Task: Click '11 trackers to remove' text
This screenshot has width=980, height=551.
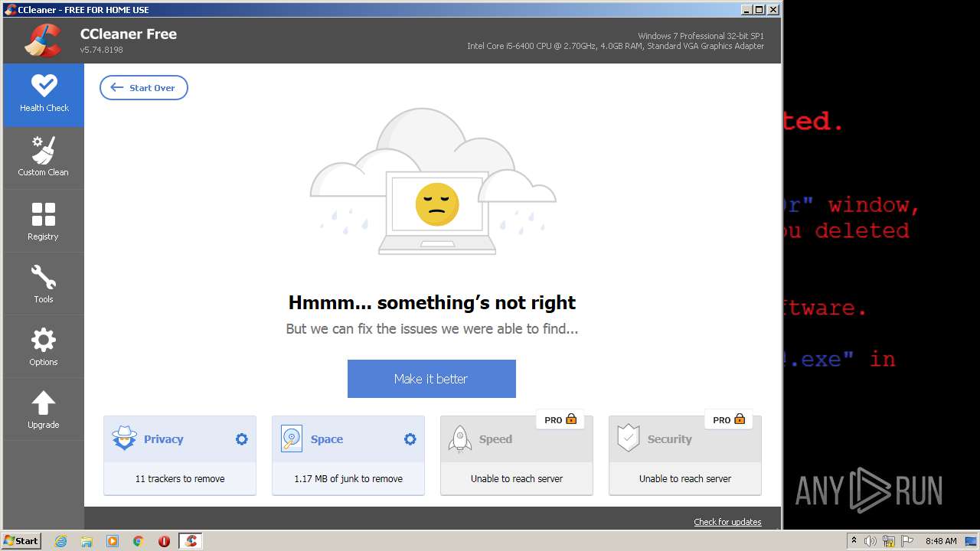Action: (180, 478)
